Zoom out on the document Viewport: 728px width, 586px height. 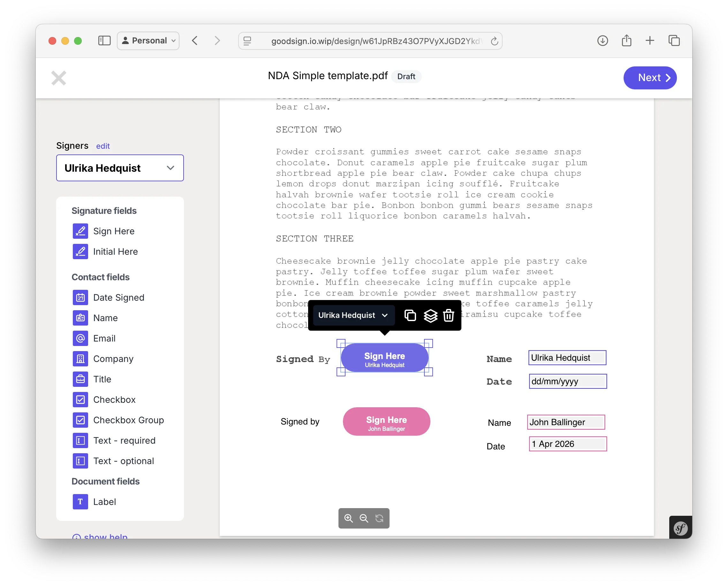pyautogui.click(x=364, y=518)
